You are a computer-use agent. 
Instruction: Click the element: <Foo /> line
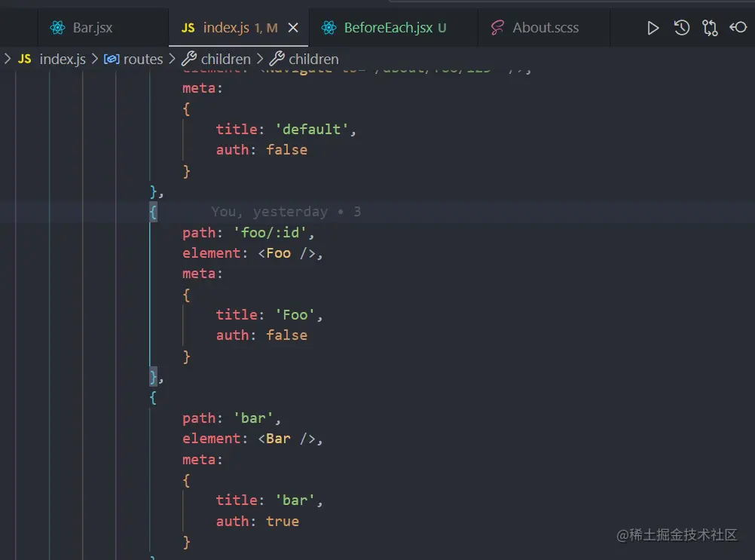point(252,253)
